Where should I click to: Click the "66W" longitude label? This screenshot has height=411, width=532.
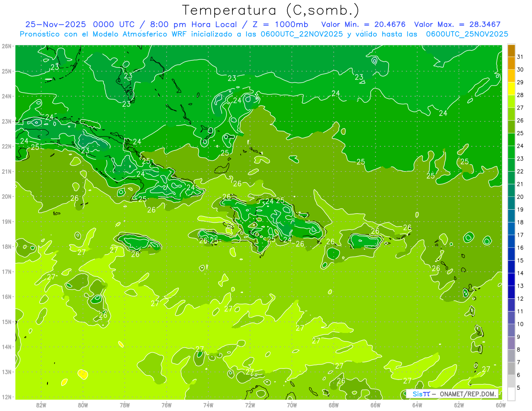pyautogui.click(x=376, y=405)
